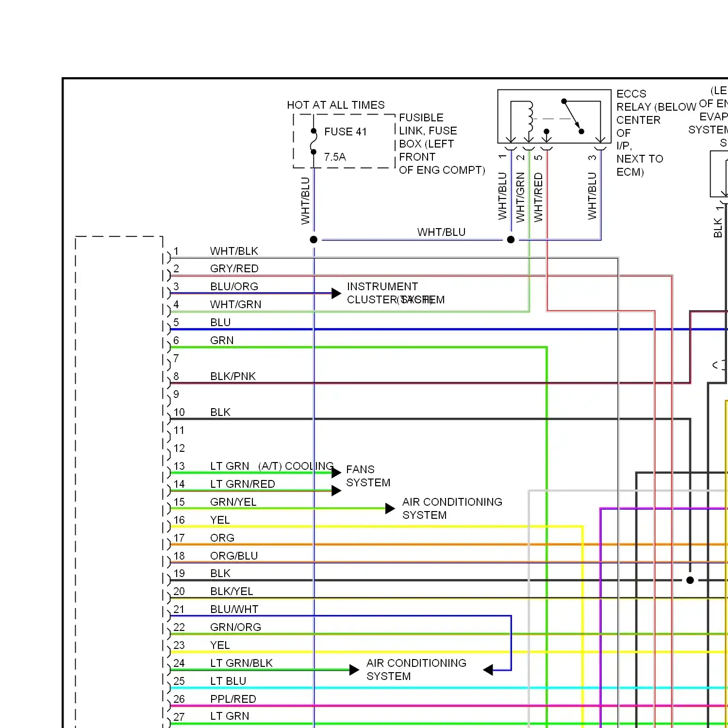This screenshot has height=728, width=728.
Task: Click arrowhead on pin 13 LT GRN wire
Action: click(x=336, y=473)
